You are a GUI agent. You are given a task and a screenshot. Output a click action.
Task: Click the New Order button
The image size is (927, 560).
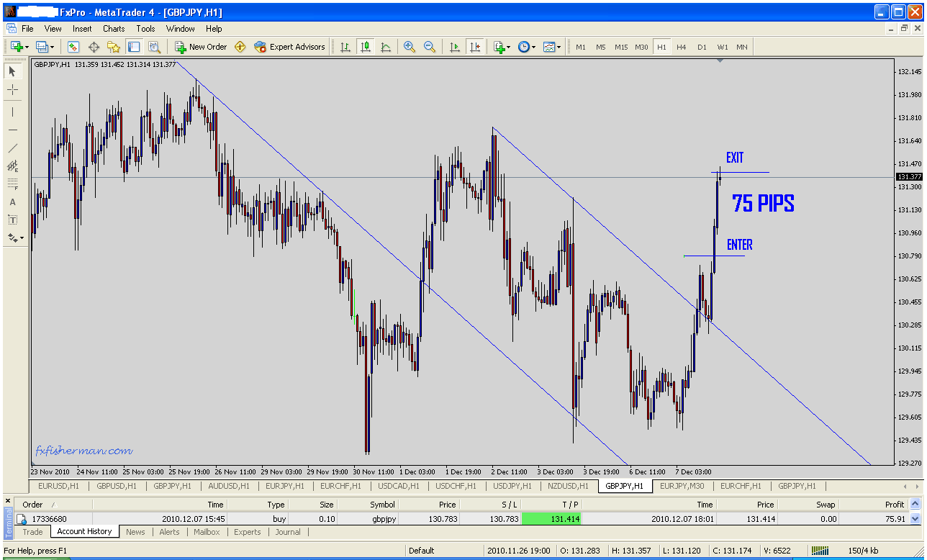201,47
